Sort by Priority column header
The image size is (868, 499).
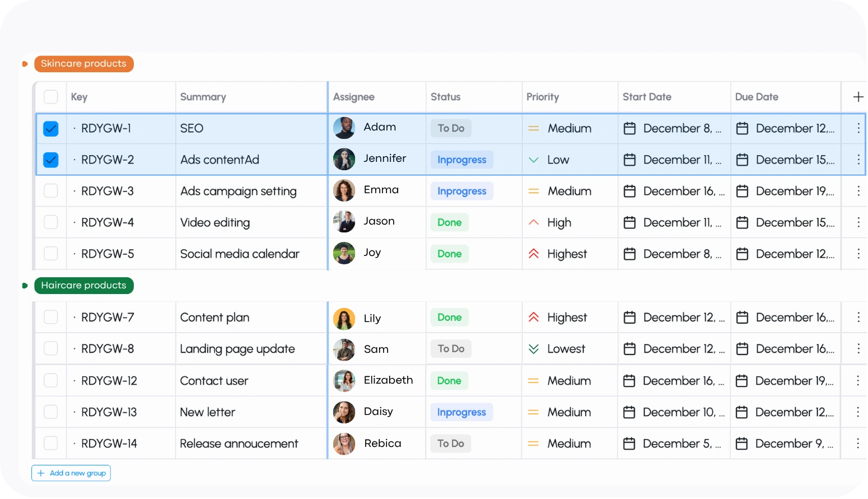pos(543,97)
